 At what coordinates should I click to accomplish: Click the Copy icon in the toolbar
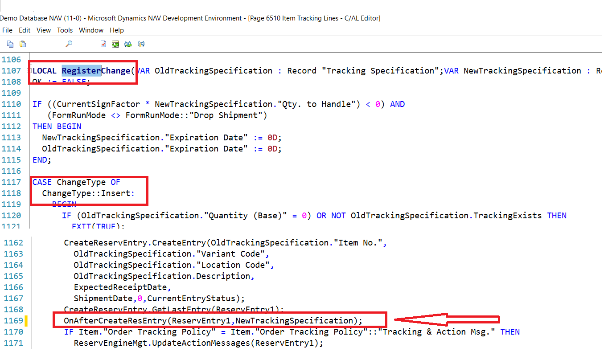10,44
